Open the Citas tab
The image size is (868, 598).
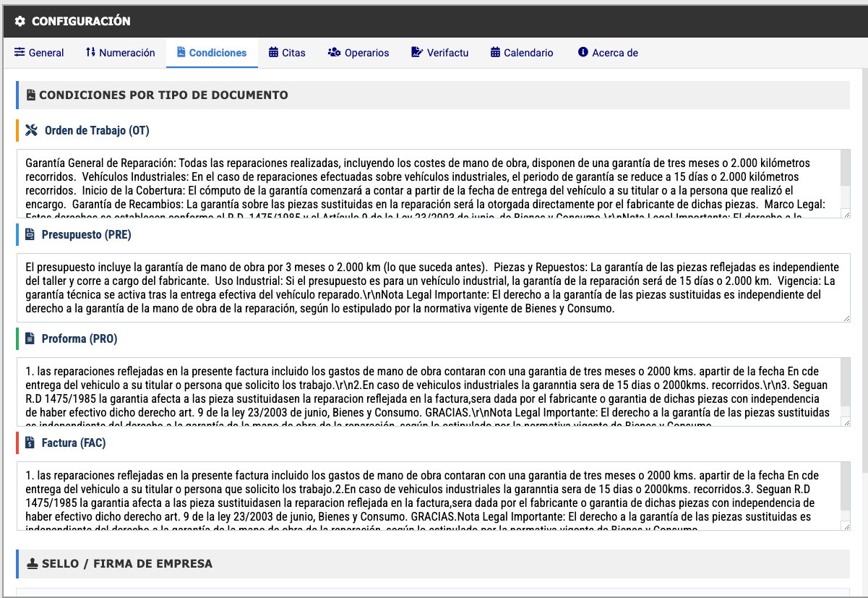(x=287, y=53)
